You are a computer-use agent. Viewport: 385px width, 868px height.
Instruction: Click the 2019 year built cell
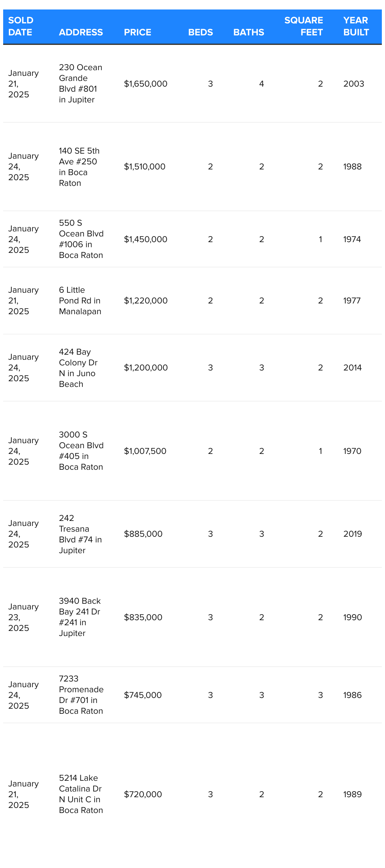pos(352,534)
